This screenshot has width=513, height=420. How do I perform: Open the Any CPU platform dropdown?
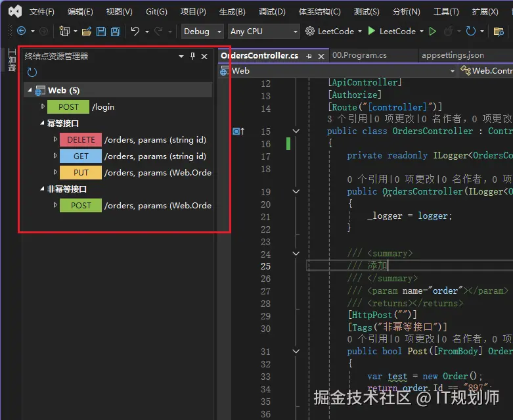point(263,31)
